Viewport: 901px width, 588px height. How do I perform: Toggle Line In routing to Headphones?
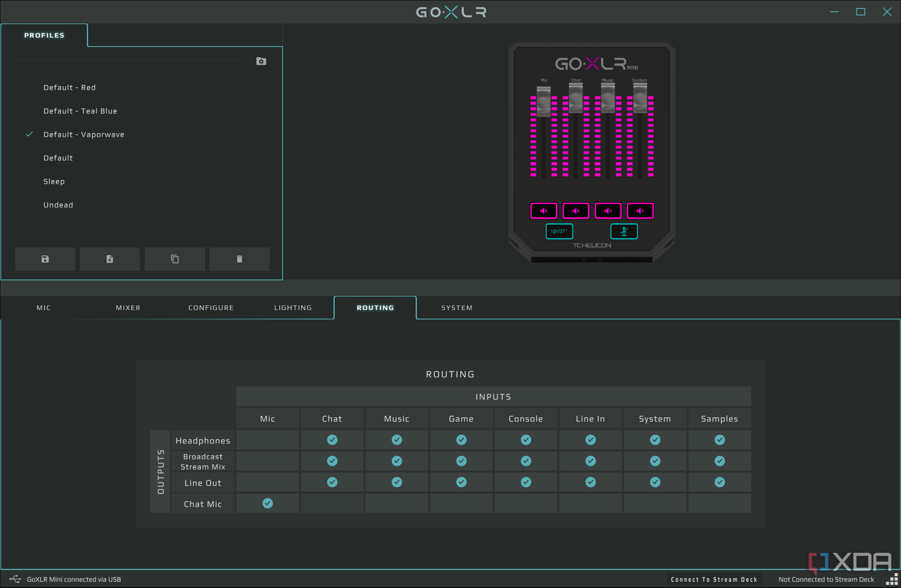tap(591, 440)
